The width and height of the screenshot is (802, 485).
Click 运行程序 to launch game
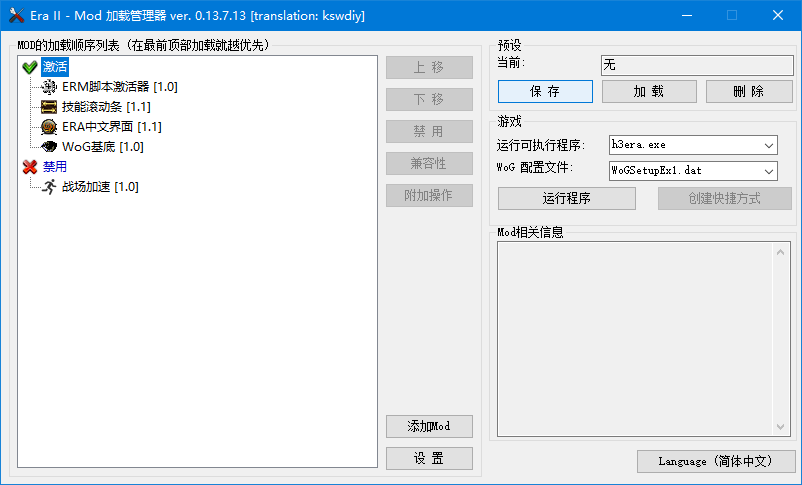(x=567, y=199)
